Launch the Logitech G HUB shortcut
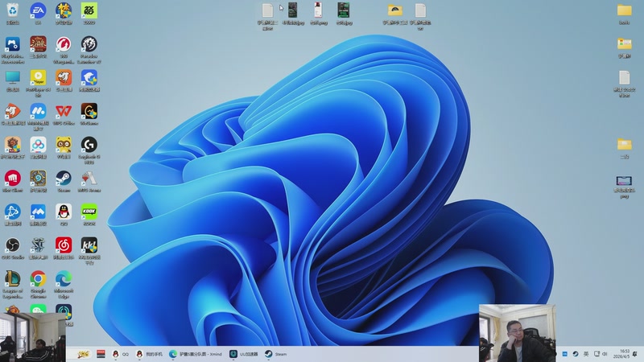Viewport: 644px width, 362px height. tap(89, 145)
